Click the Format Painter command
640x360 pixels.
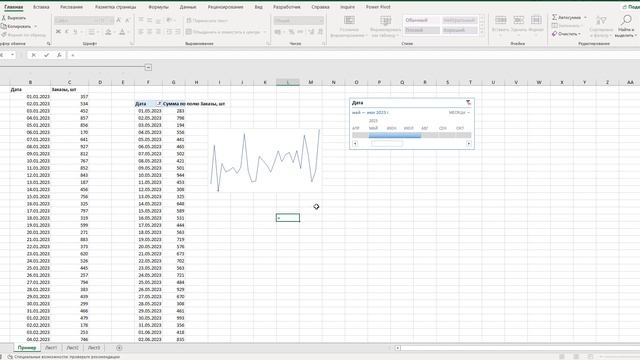pyautogui.click(x=23, y=35)
